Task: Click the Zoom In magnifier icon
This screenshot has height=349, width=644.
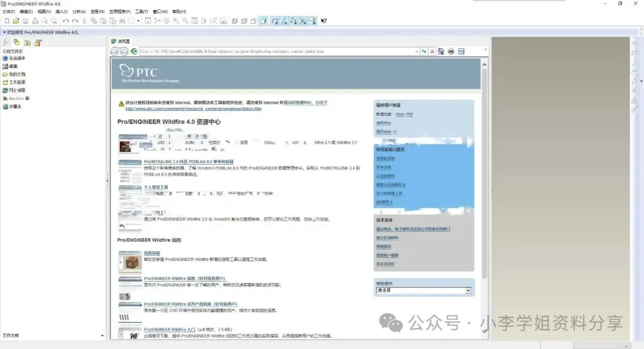Action: tap(176, 20)
